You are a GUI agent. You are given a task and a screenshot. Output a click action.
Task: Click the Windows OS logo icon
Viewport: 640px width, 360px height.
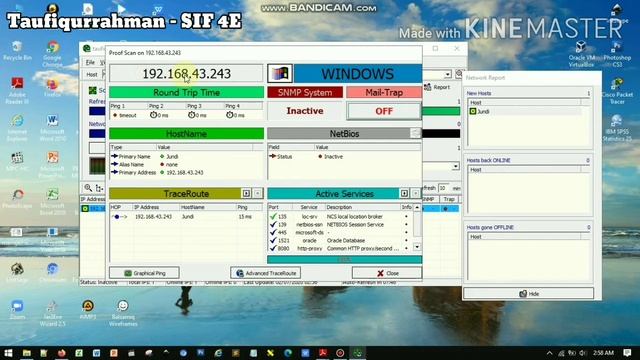click(x=280, y=73)
